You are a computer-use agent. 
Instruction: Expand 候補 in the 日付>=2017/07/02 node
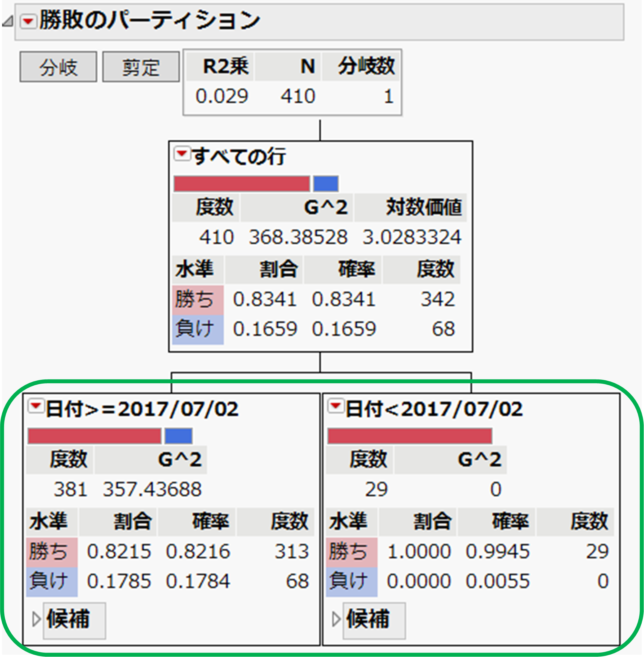pyautogui.click(x=36, y=619)
